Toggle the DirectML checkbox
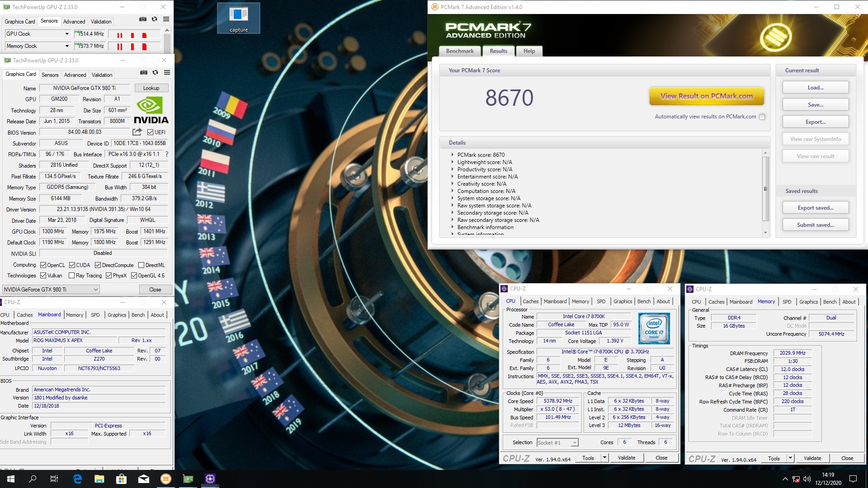 [142, 265]
